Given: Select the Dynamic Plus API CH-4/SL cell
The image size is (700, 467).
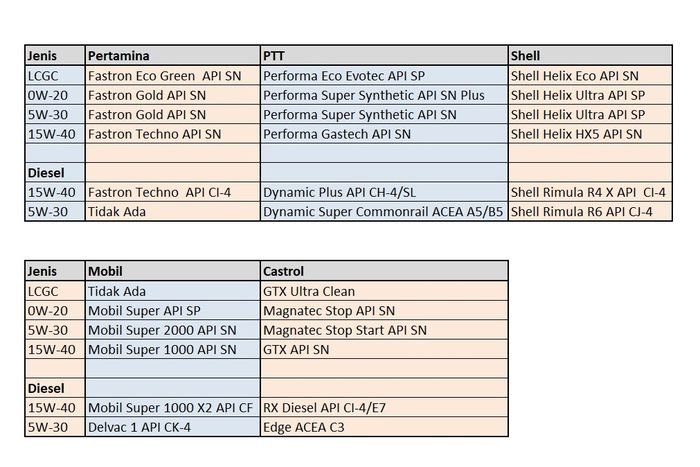Looking at the screenshot, I should [382, 192].
